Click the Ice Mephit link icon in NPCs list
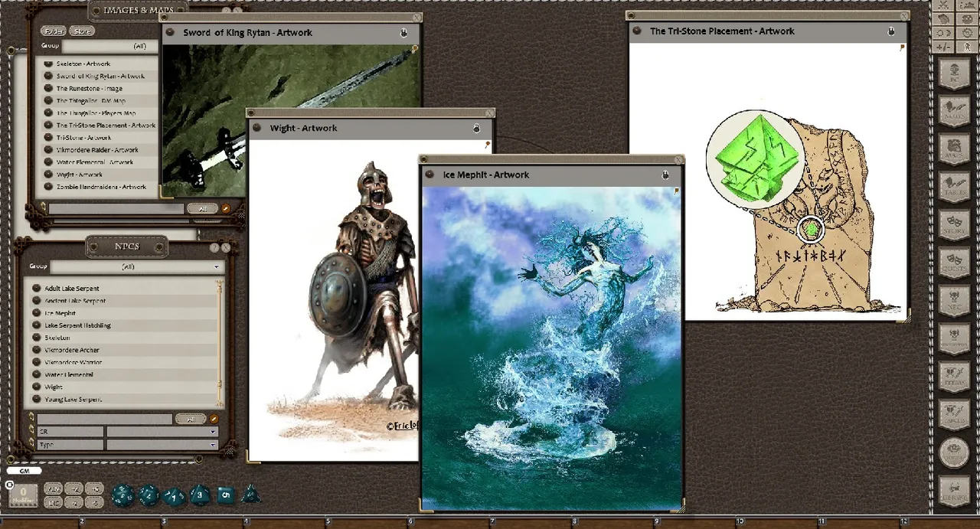 [x=36, y=313]
